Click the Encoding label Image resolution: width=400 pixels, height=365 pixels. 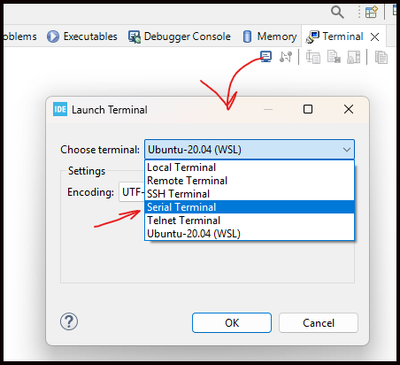click(91, 192)
